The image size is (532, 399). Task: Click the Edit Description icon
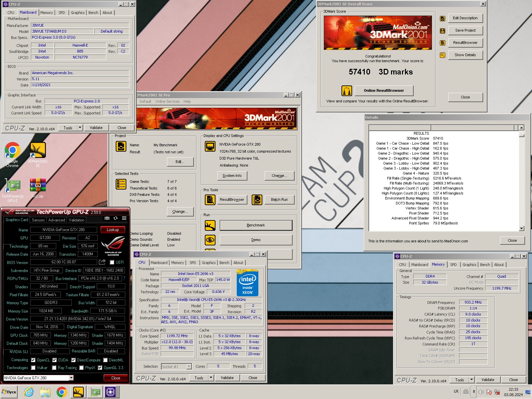click(443, 19)
